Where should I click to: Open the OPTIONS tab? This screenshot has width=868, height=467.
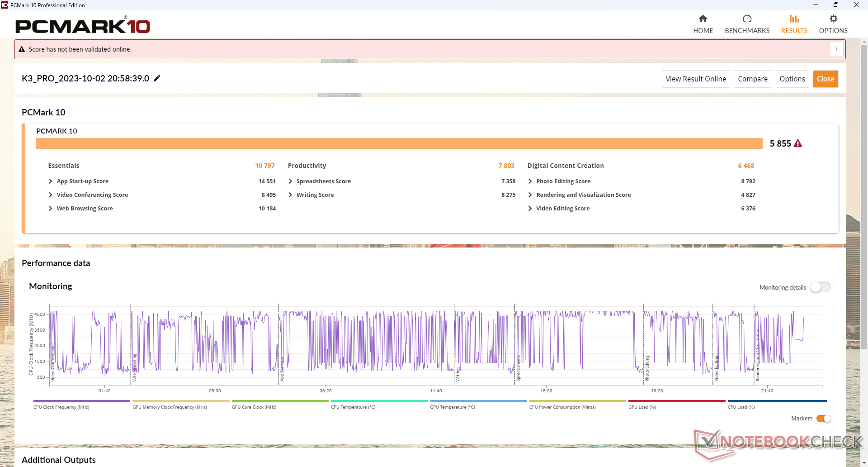[x=833, y=24]
